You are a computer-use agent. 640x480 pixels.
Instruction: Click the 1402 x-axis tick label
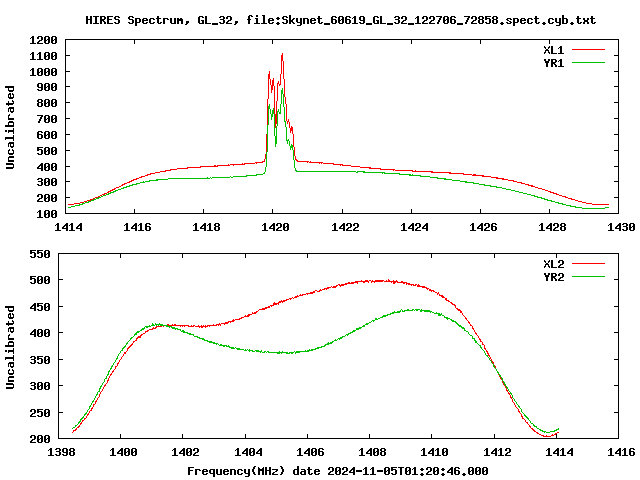pos(185,452)
